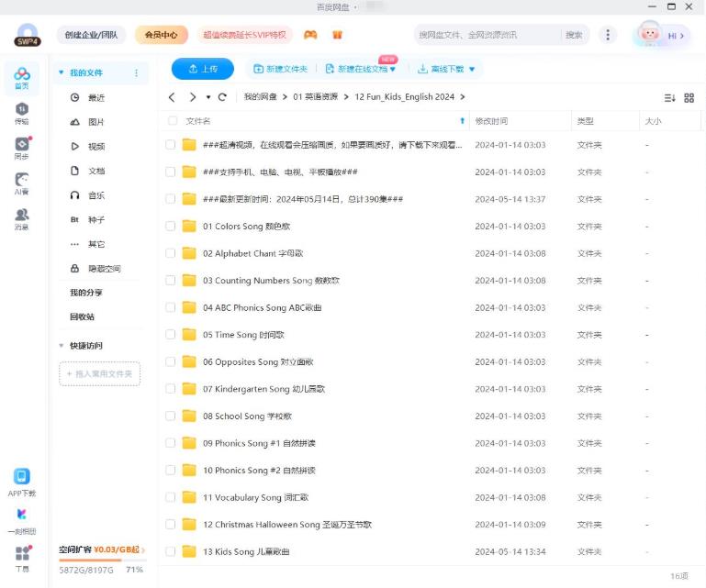Click the storage usage bar at 71%
This screenshot has height=588, width=706.
tap(102, 560)
